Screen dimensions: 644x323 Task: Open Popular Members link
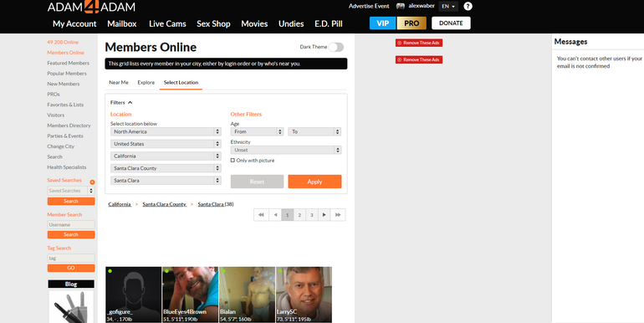[67, 74]
